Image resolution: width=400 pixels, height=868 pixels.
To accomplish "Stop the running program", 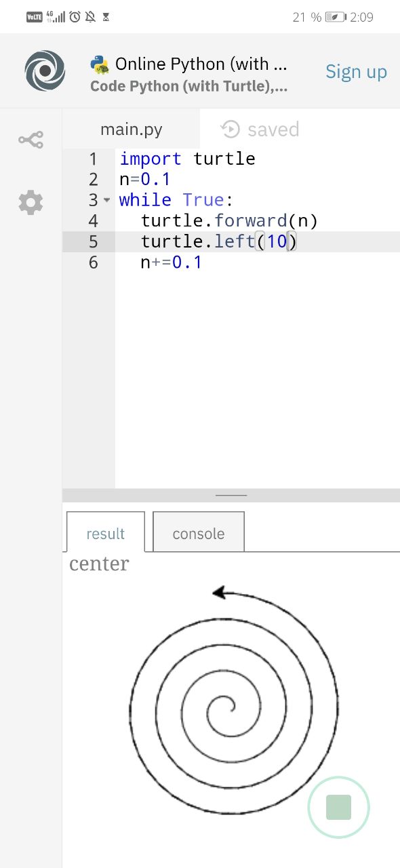I will click(x=338, y=808).
